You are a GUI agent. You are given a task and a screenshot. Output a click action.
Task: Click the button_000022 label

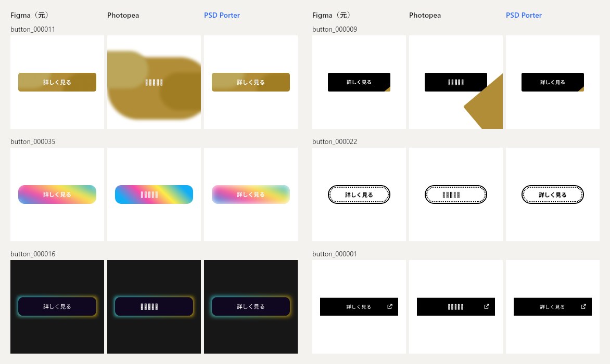click(335, 141)
